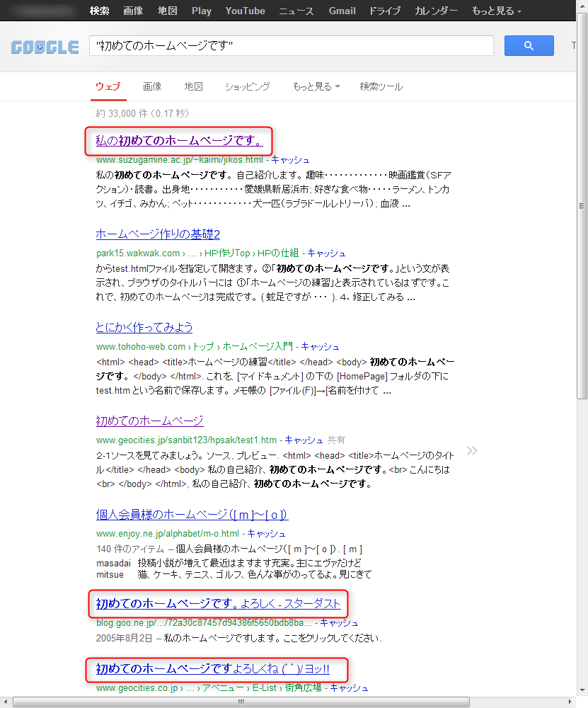Open cached copy of the tohoho-web.com result

point(320,347)
